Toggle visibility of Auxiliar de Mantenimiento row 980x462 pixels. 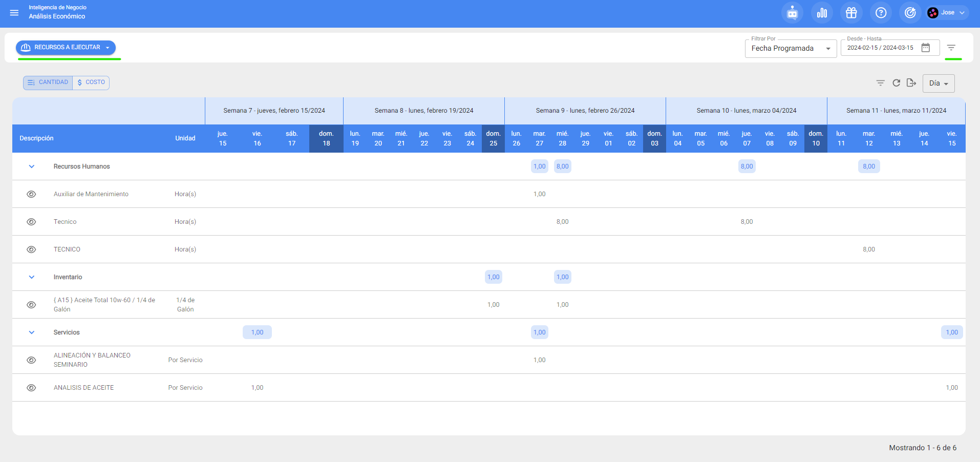pos(31,194)
